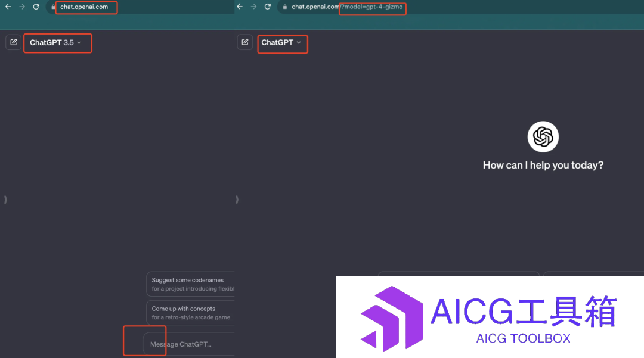Viewport: 644px width, 358px height.
Task: Choose the 'Suggest some codenames' prompt card
Action: [191, 284]
